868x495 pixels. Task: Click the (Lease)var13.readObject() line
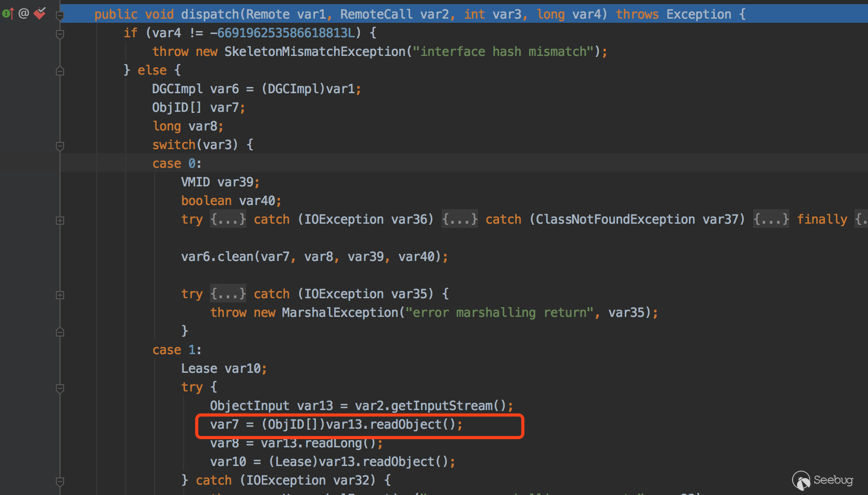point(333,462)
